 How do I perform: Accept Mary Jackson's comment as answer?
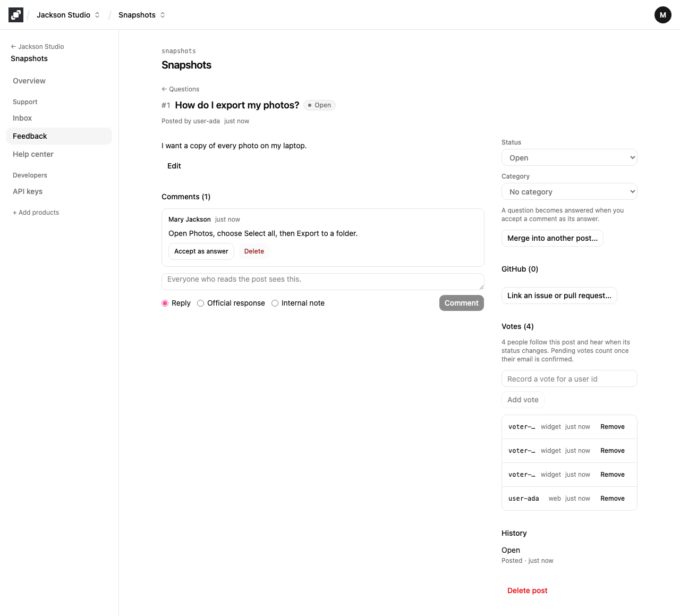coord(201,251)
